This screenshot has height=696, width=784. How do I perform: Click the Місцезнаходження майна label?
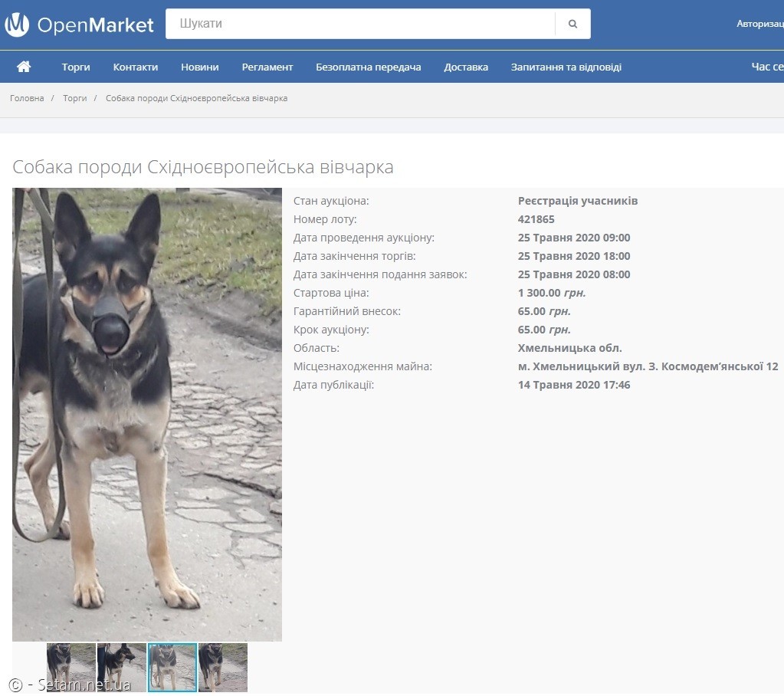[x=362, y=366]
